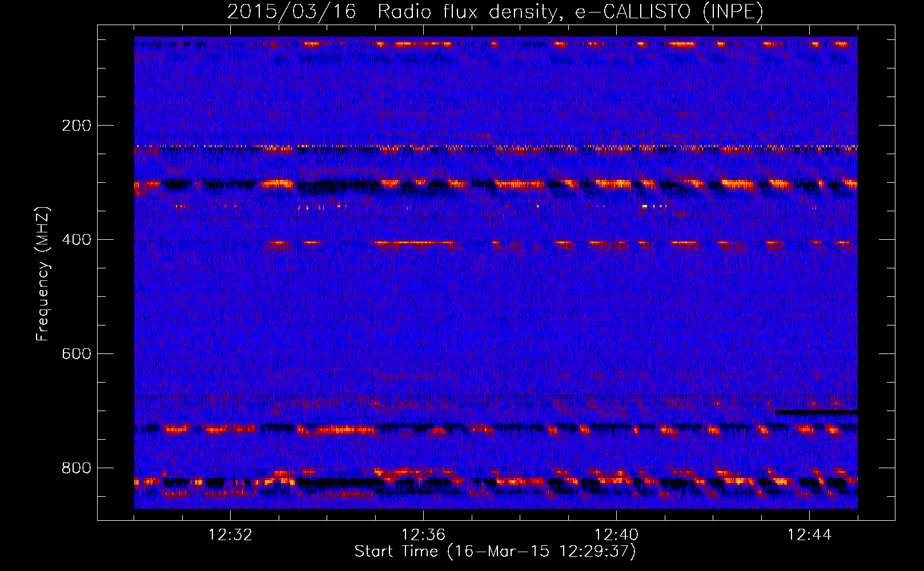Screen dimensions: 924x571
Task: Click the 600 frequency tick label
Action: click(x=77, y=354)
